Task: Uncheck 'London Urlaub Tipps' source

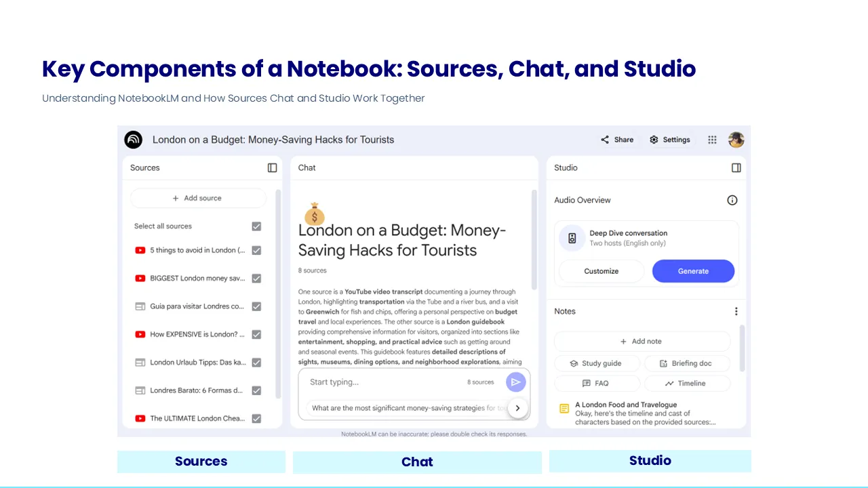Action: [256, 363]
